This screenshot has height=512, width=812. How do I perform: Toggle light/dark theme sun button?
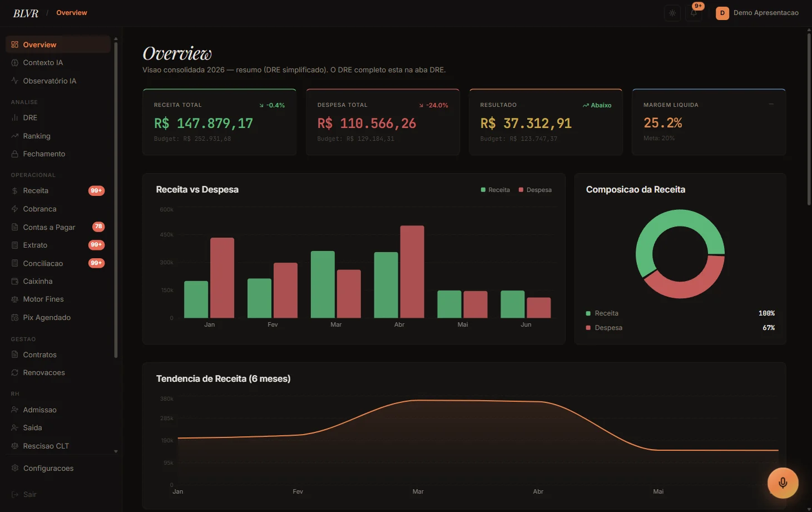pyautogui.click(x=672, y=13)
